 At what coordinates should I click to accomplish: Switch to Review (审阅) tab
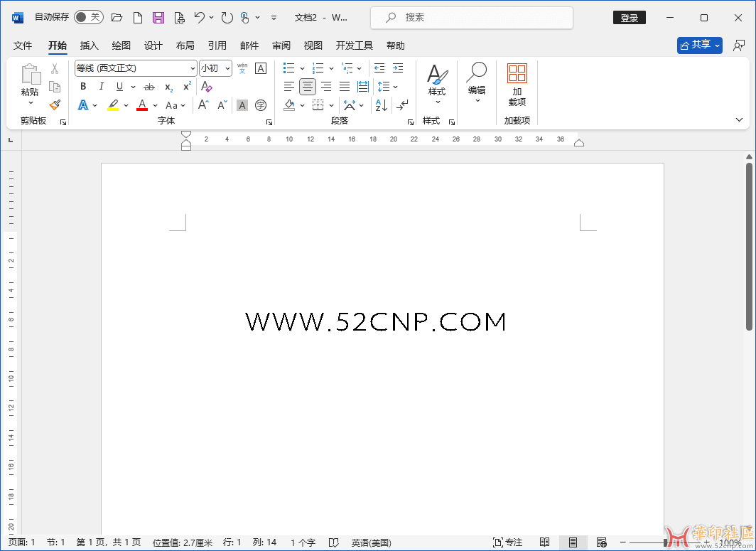[x=281, y=46]
